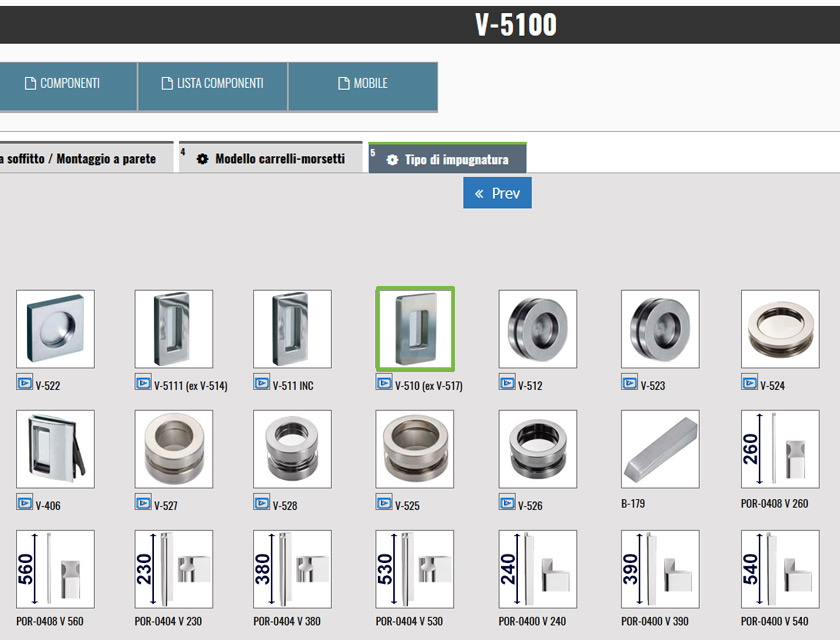
Task: Click the V-5100 page title
Action: click(516, 25)
